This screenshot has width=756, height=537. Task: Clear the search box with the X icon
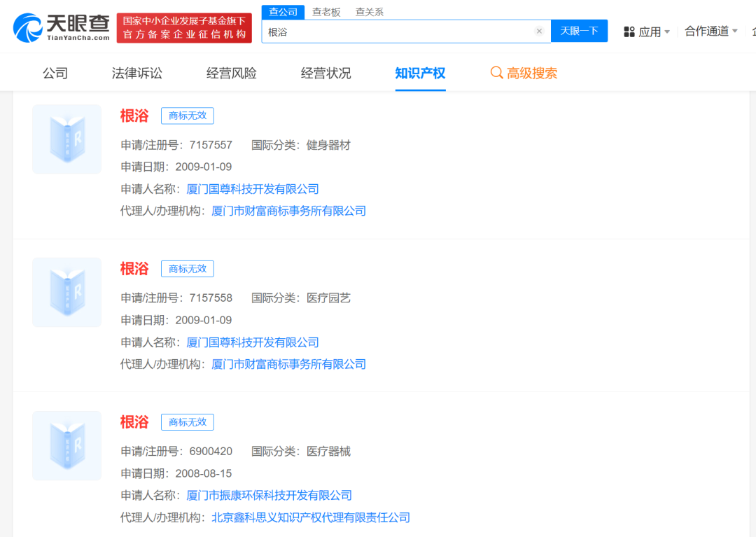click(539, 32)
